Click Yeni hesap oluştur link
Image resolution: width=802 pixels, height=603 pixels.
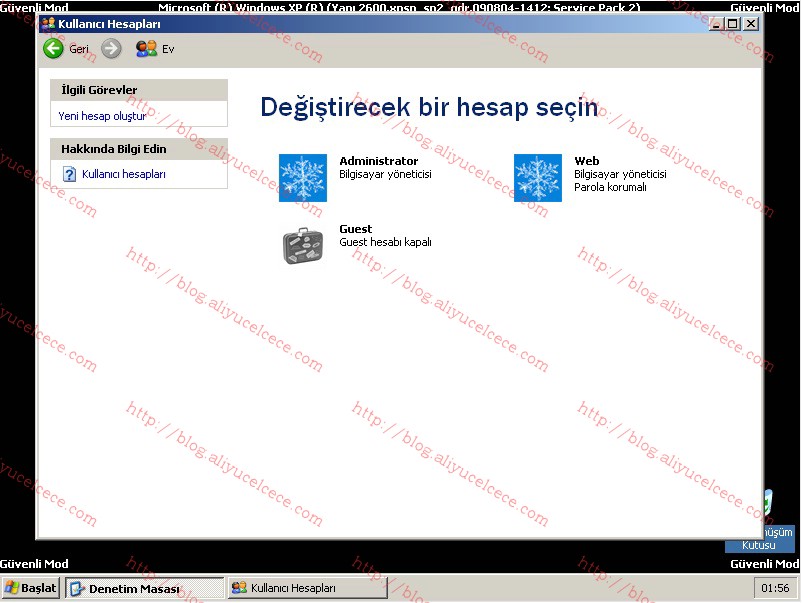[102, 116]
